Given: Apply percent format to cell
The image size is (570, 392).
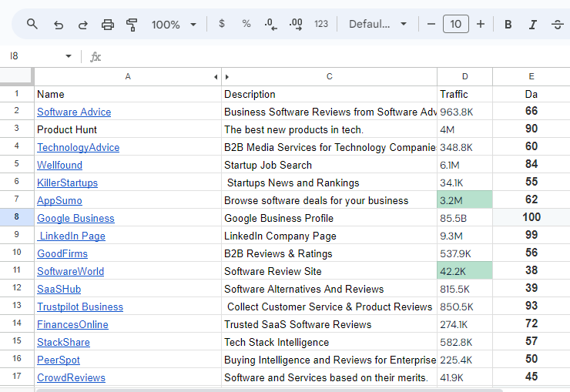Looking at the screenshot, I should (x=246, y=24).
